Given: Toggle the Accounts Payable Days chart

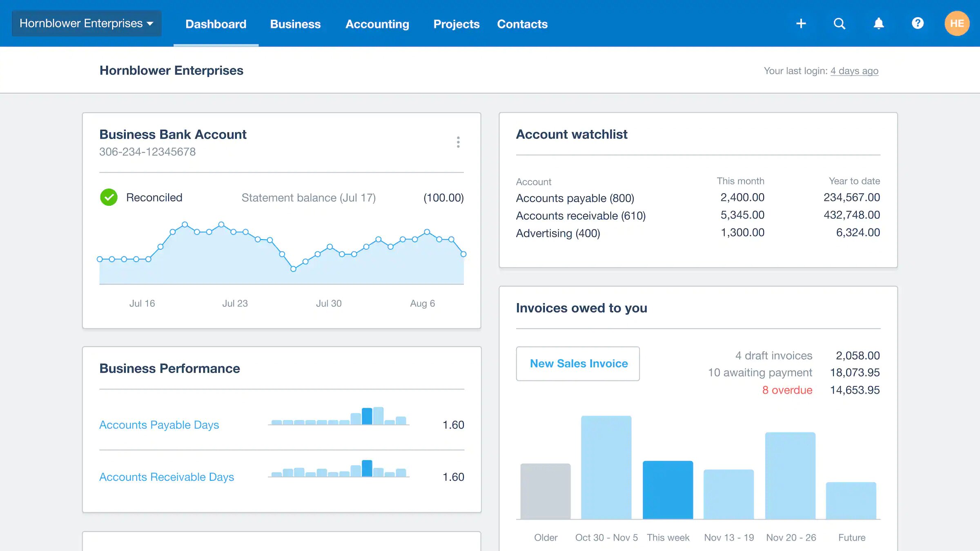Looking at the screenshot, I should tap(159, 424).
